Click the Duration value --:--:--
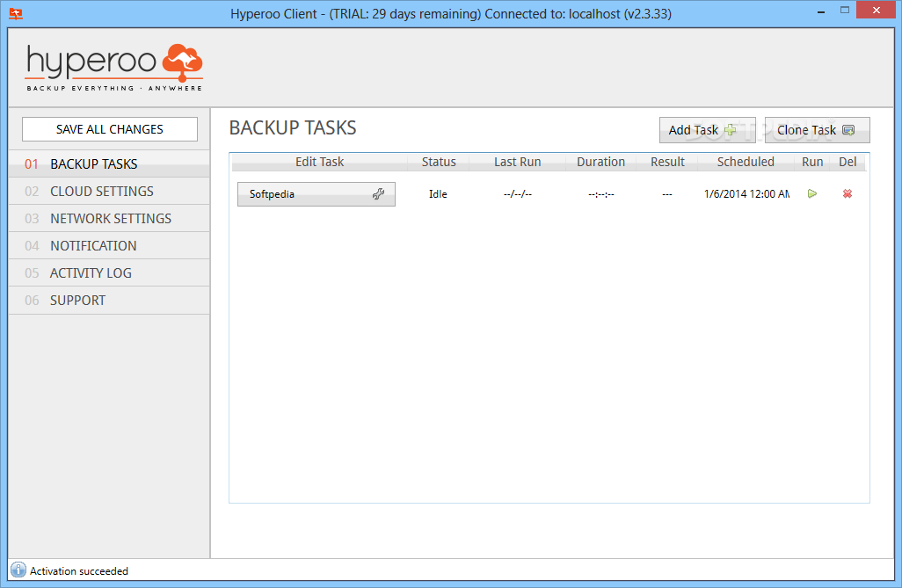Image resolution: width=902 pixels, height=588 pixels. (601, 194)
